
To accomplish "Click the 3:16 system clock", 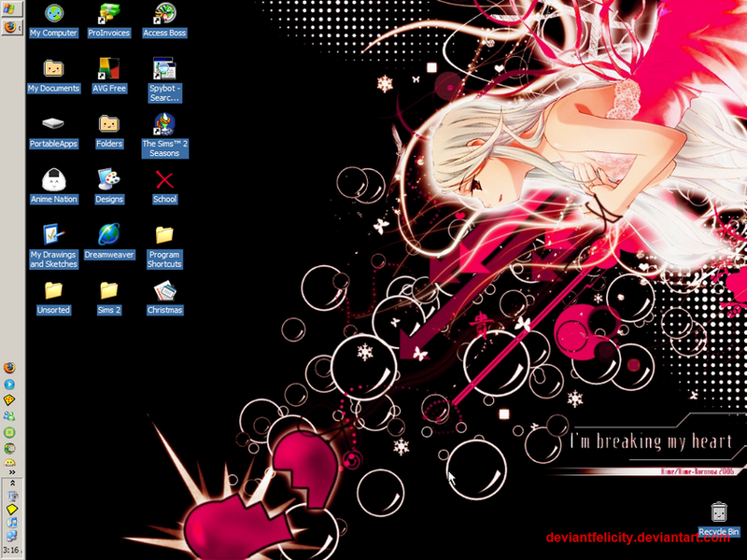I will tap(11, 550).
